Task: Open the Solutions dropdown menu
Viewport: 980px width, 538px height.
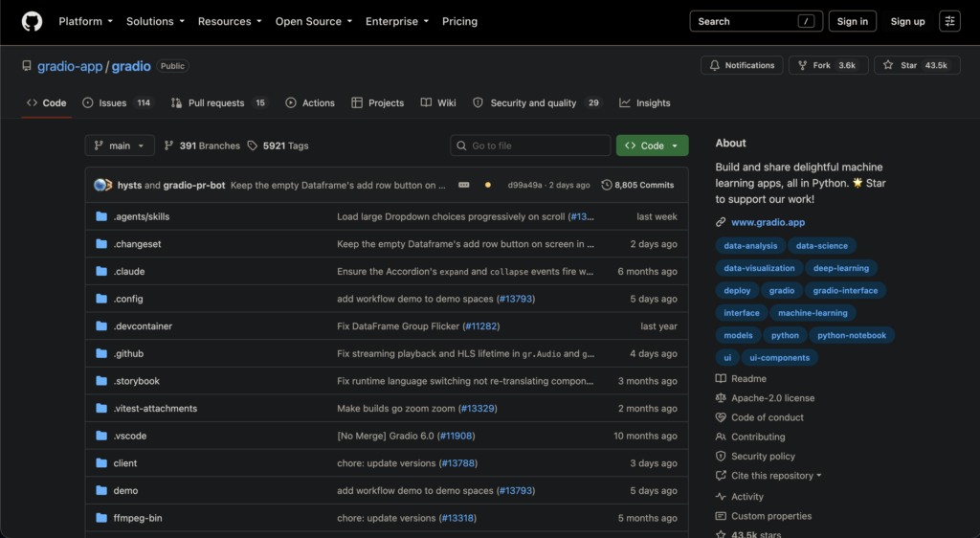Action: coord(155,21)
